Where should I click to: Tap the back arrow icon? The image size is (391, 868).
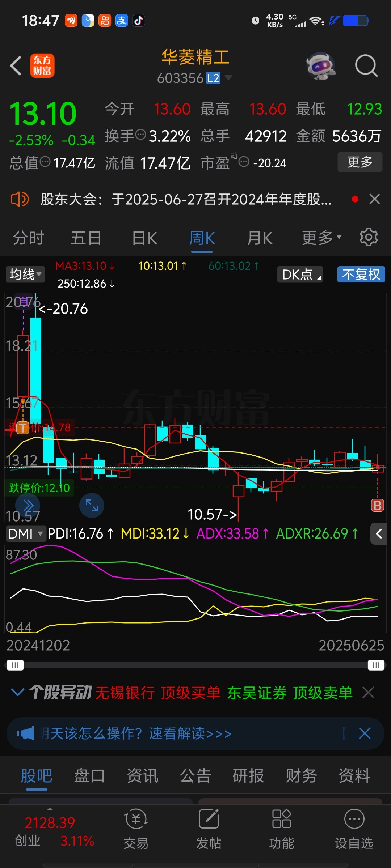[16, 66]
